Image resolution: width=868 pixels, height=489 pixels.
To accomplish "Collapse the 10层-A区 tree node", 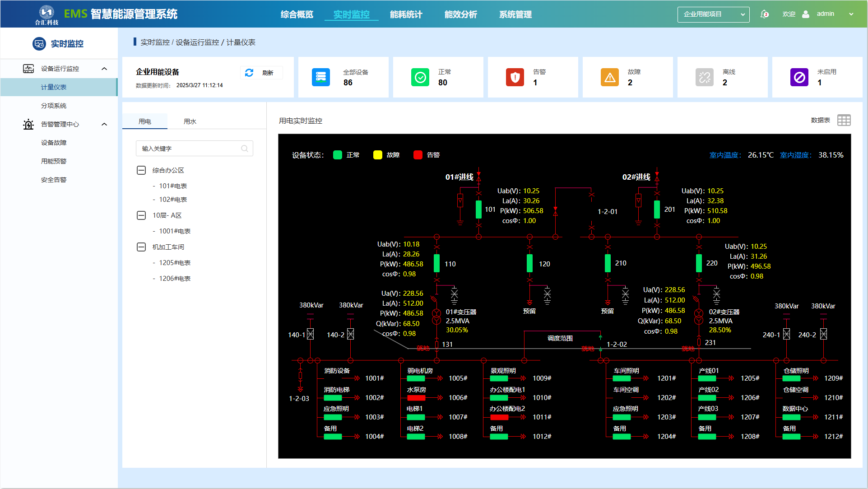I will pos(141,215).
